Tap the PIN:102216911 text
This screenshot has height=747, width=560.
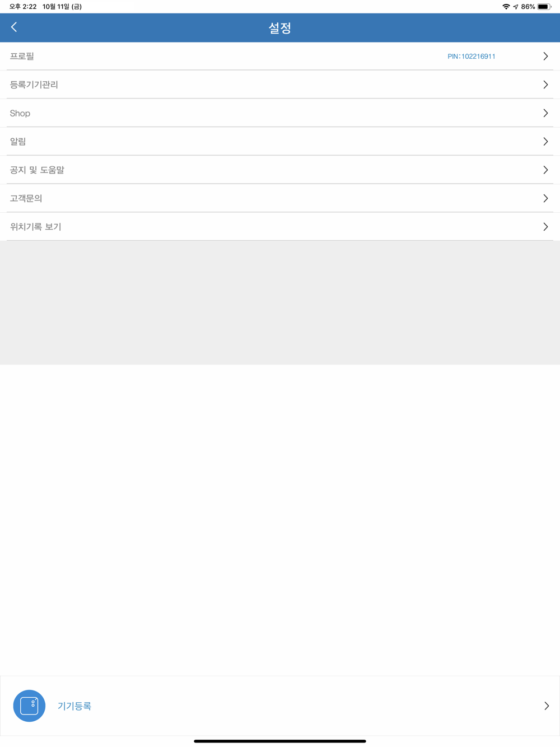point(472,57)
